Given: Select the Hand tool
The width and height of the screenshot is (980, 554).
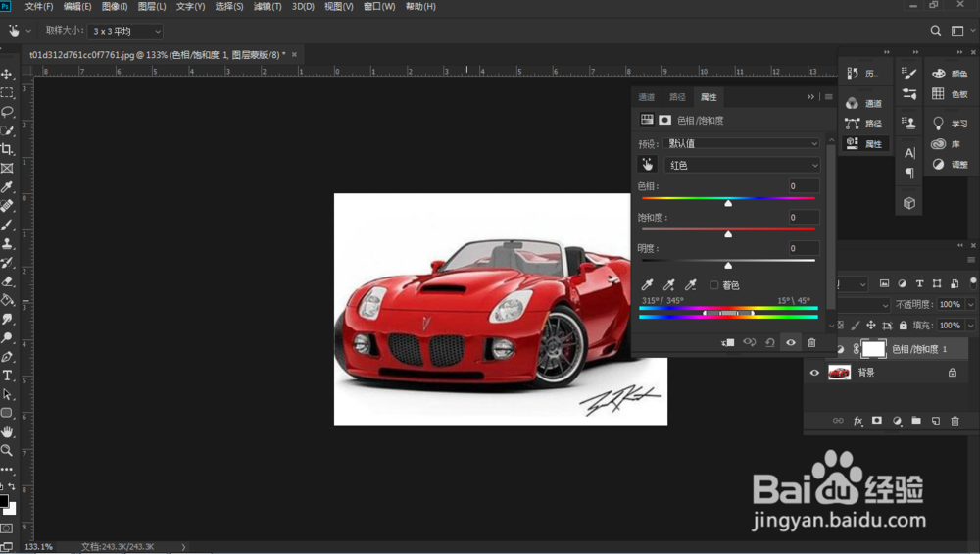Looking at the screenshot, I should 7,431.
